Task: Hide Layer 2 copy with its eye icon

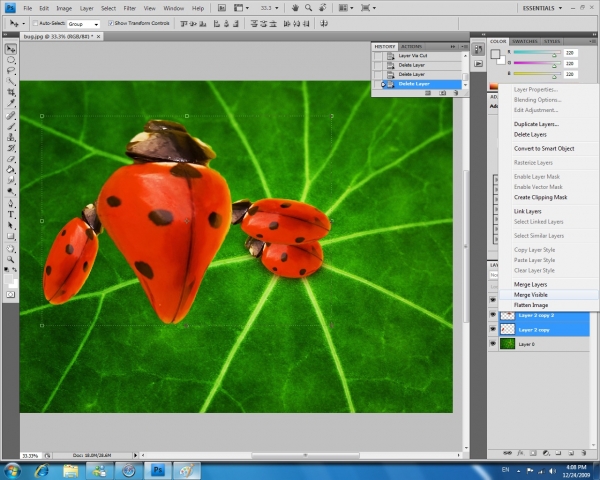Action: (x=493, y=329)
